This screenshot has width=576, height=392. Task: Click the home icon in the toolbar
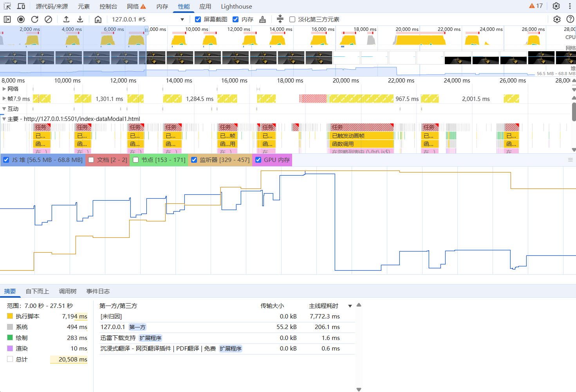(x=98, y=19)
